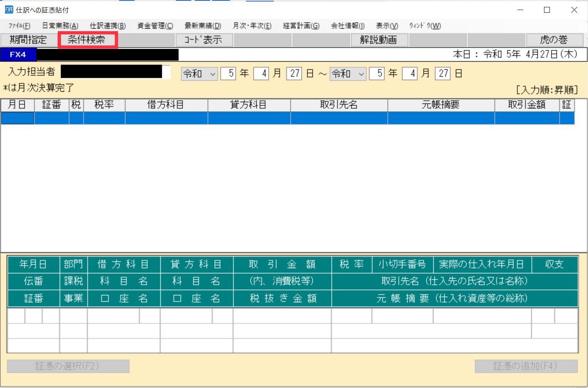588x388 pixels.
Task: Click the 税率 column header
Action: pyautogui.click(x=104, y=105)
